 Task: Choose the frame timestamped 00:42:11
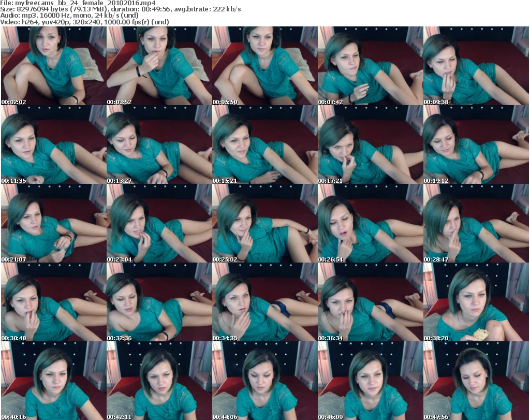tap(159, 381)
